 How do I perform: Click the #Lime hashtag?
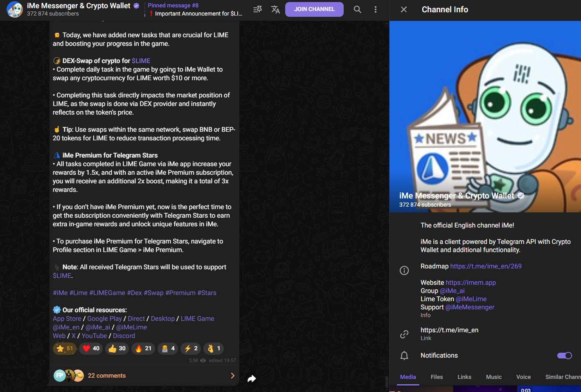[79, 293]
